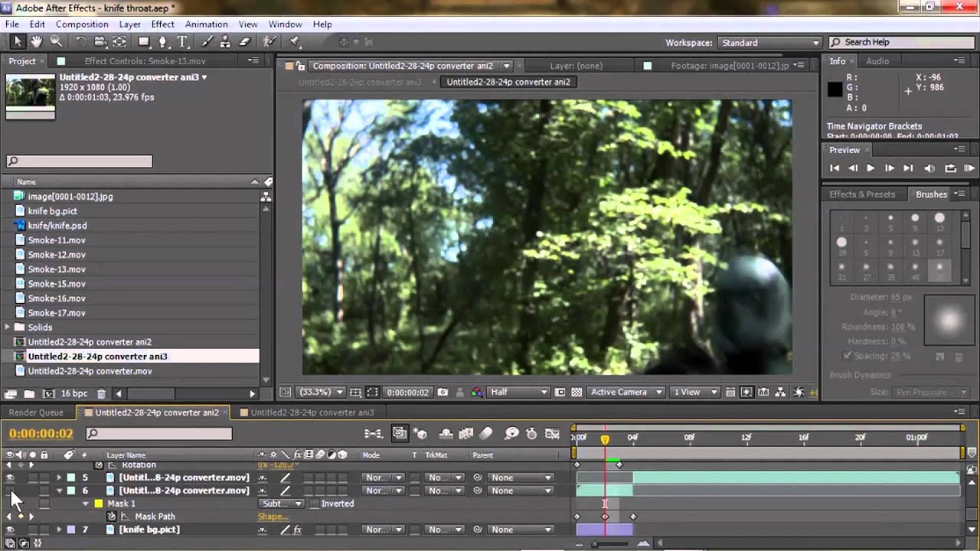Toggle the Spacing checkbox in Brushes panel
The height and width of the screenshot is (551, 980).
click(x=847, y=356)
